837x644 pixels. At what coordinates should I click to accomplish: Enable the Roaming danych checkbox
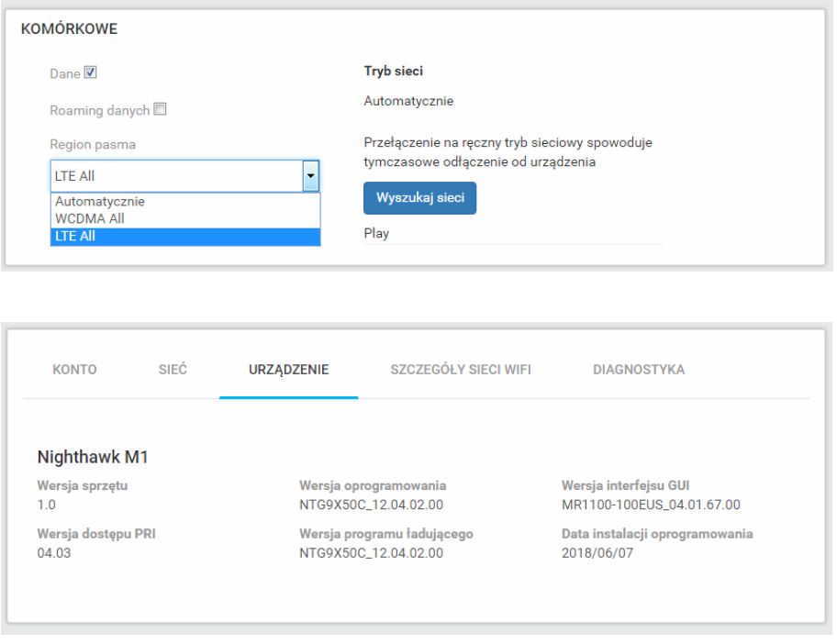click(x=160, y=109)
